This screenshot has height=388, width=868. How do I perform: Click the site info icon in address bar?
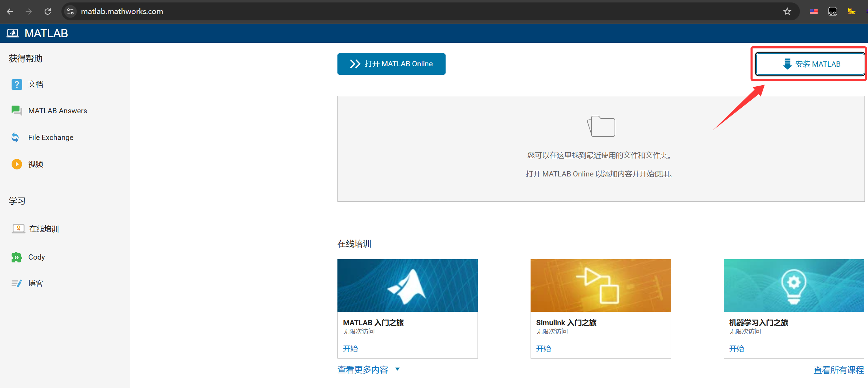(x=71, y=12)
